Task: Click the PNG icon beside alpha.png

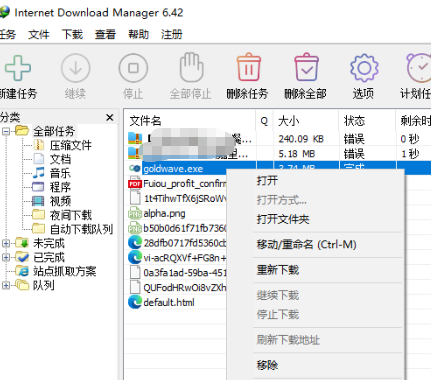Action: (135, 213)
